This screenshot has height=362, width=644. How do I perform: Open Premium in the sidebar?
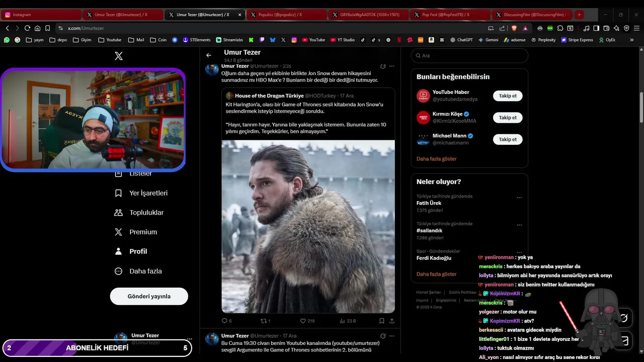[x=136, y=232]
